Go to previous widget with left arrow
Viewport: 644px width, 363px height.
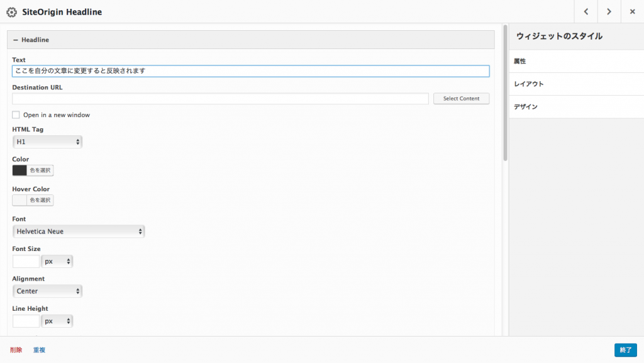click(x=586, y=11)
